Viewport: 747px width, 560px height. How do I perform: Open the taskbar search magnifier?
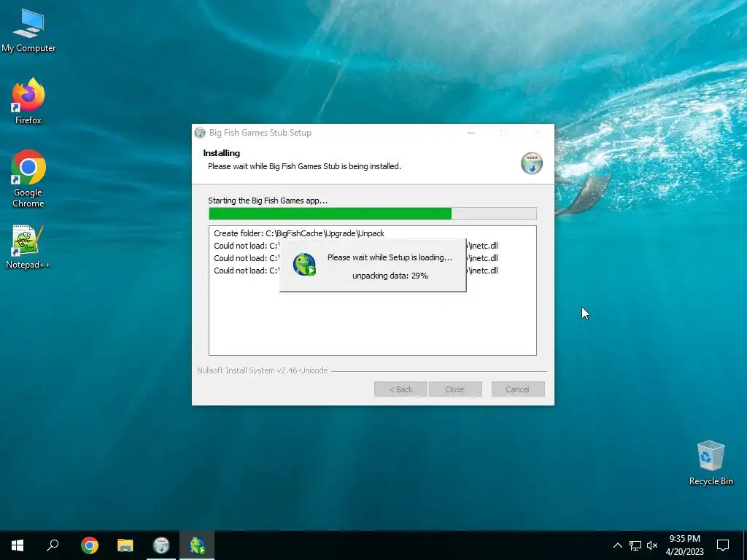[x=53, y=545]
